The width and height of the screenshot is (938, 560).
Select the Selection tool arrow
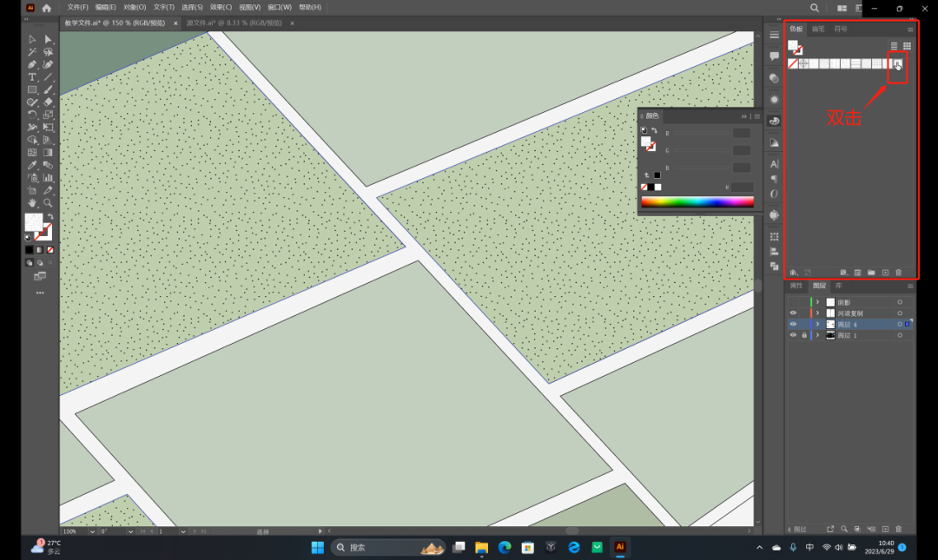point(32,39)
